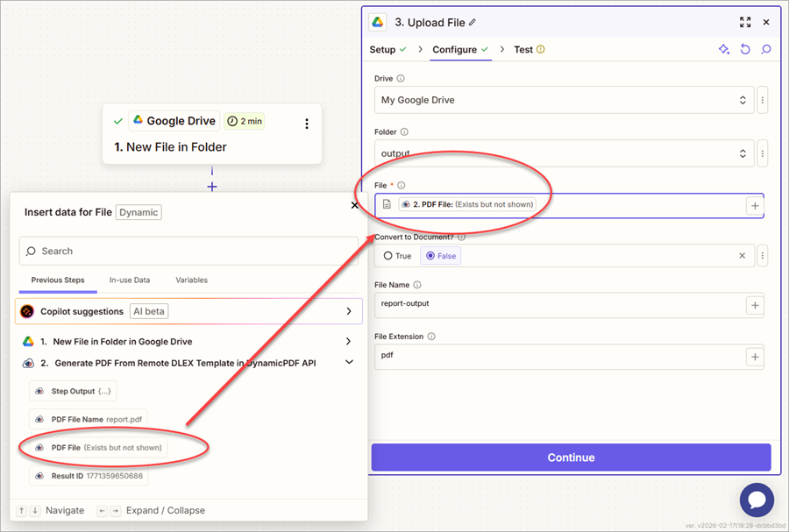Click the edit pencil next to Upload File
Image resolution: width=789 pixels, height=532 pixels.
tap(473, 23)
